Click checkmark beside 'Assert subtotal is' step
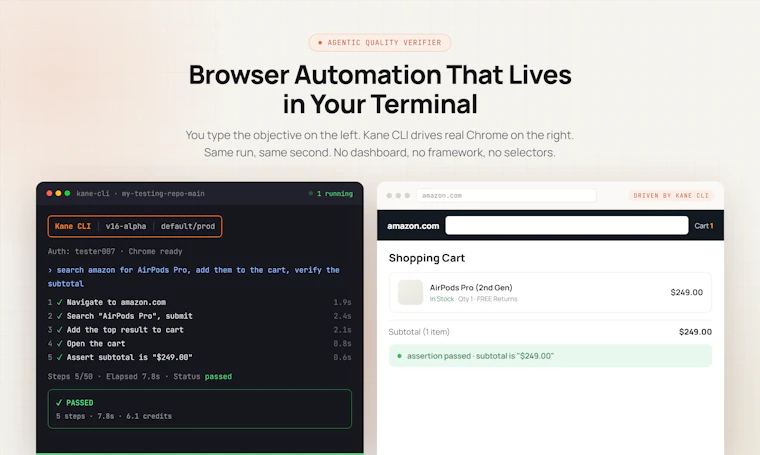Screen dimensions: 760x455 (60, 357)
